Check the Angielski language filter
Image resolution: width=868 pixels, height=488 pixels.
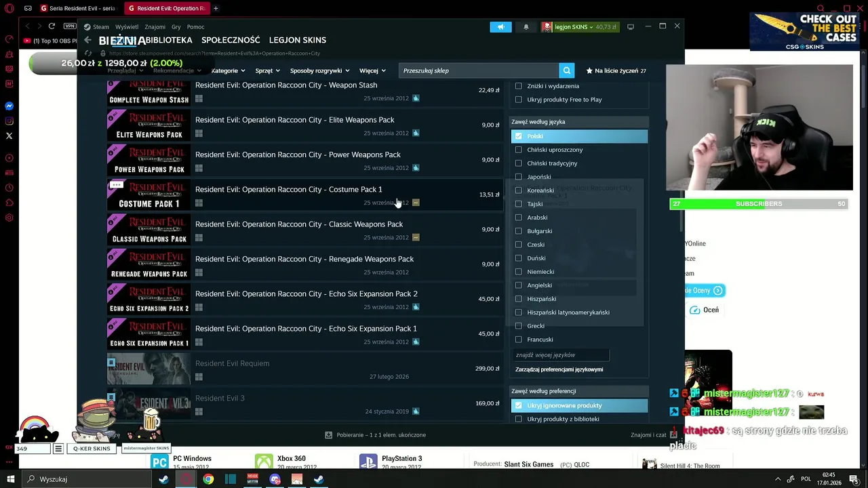519,285
